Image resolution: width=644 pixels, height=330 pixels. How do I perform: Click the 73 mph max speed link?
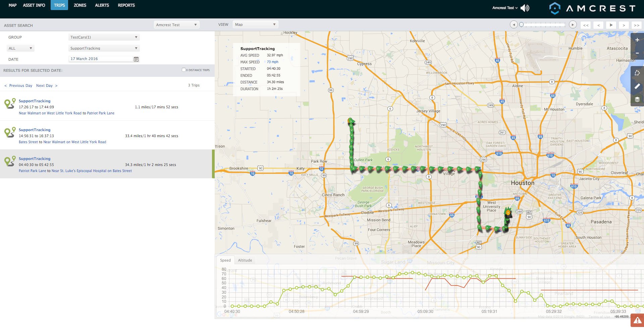(x=272, y=62)
